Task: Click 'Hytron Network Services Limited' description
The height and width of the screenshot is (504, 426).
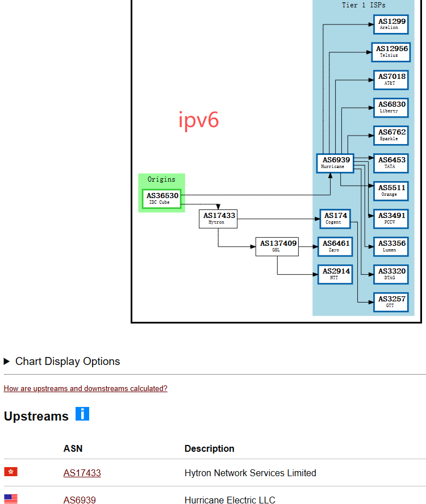Action: pyautogui.click(x=250, y=473)
